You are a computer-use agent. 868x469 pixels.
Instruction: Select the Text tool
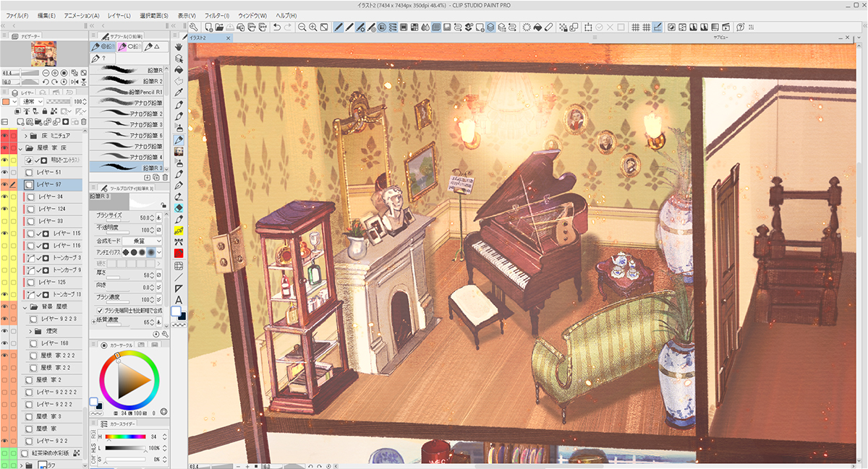(179, 300)
